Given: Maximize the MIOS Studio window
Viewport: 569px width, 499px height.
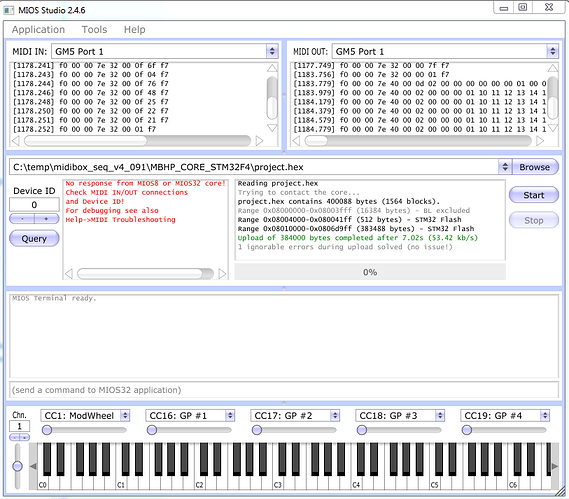Looking at the screenshot, I should [523, 8].
